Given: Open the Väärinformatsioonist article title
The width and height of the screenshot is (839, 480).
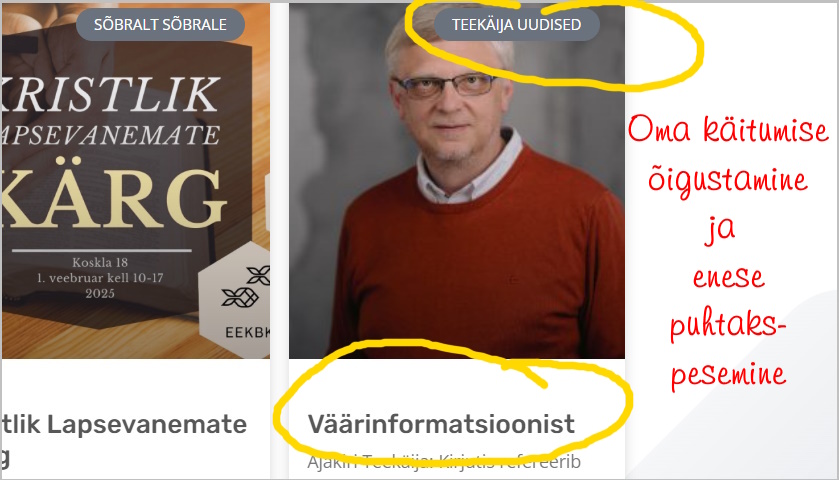Looking at the screenshot, I should (441, 424).
